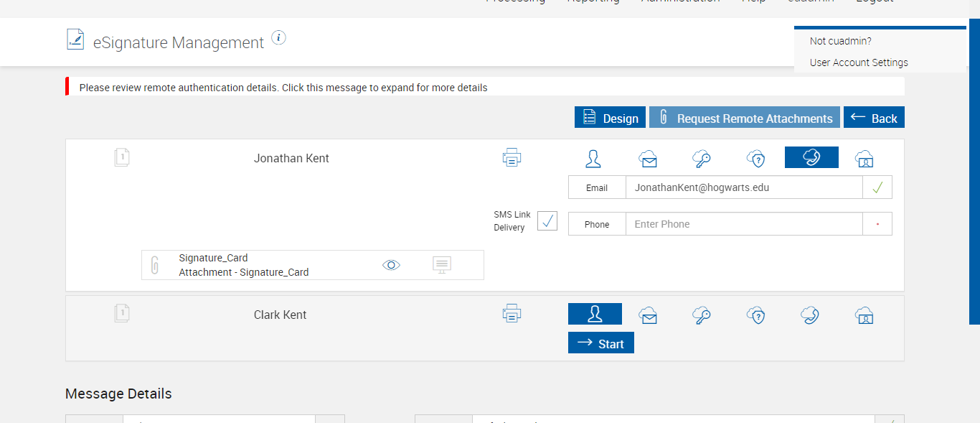Click the info icon beside eSignature Management
This screenshot has width=980, height=423.
(x=279, y=38)
